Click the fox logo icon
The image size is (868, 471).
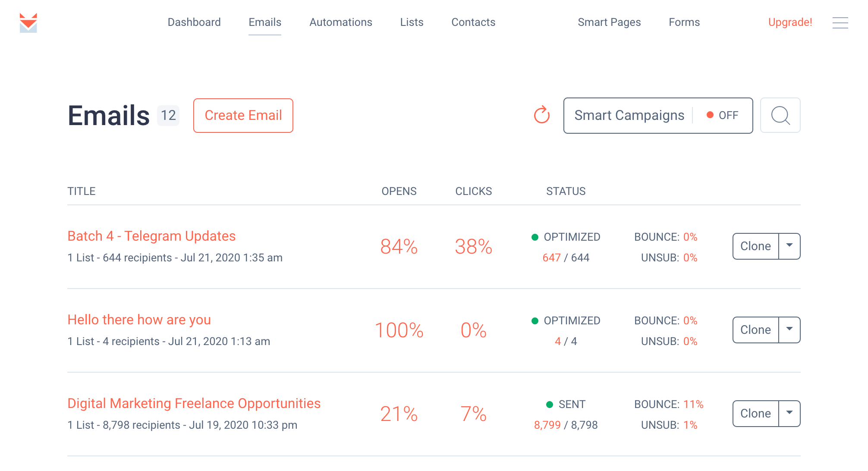28,22
